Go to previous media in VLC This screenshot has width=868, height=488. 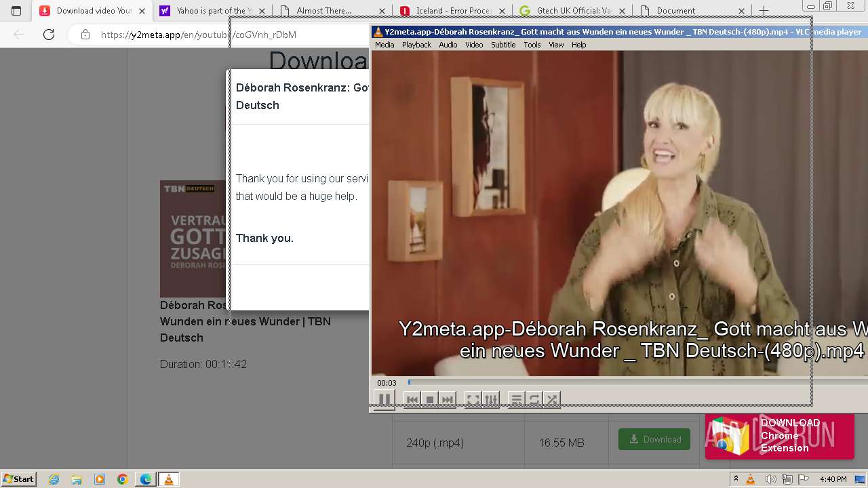[412, 400]
